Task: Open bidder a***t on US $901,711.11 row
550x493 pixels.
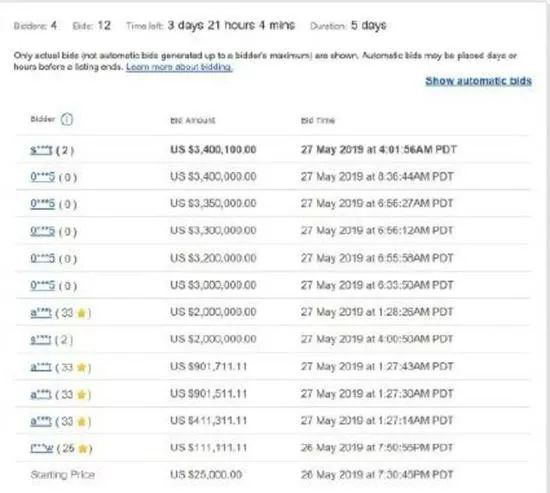Action: 41,367
